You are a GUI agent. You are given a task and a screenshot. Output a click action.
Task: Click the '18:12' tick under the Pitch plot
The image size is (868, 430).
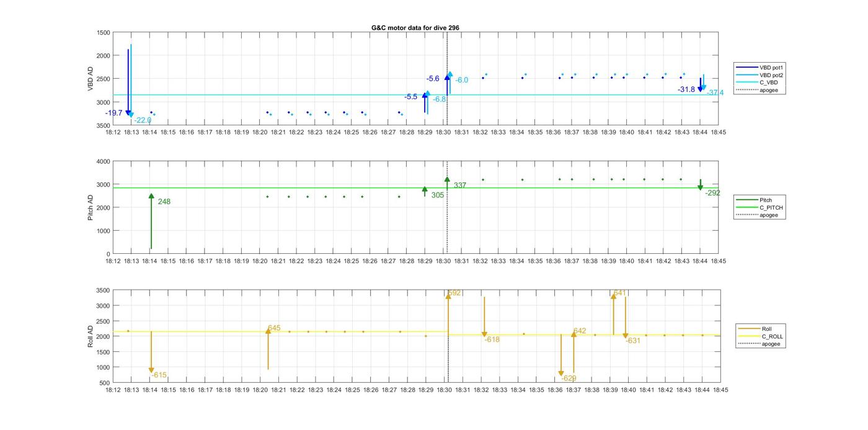click(x=113, y=261)
